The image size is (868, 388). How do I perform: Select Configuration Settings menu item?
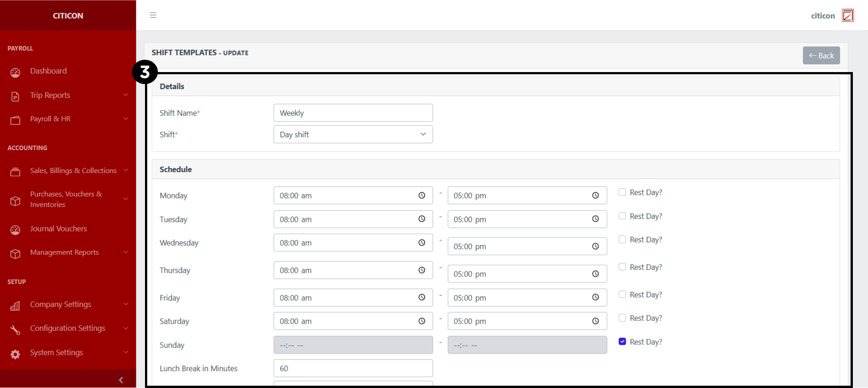coord(67,328)
